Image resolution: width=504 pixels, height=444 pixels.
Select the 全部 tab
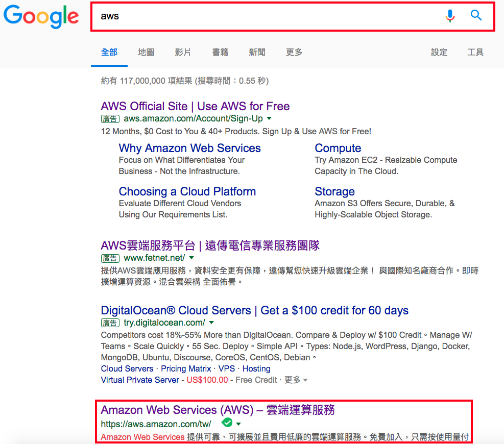(x=109, y=52)
